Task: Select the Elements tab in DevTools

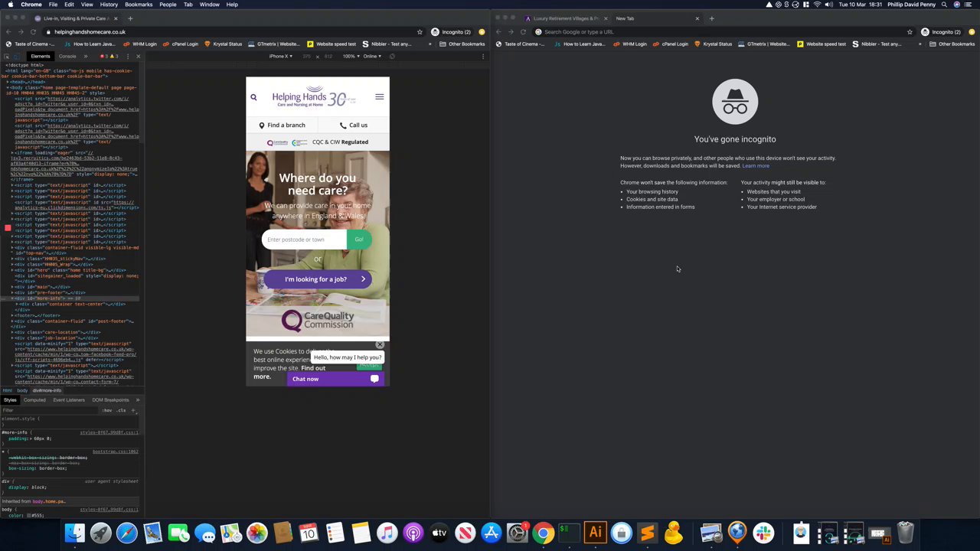Action: click(41, 57)
